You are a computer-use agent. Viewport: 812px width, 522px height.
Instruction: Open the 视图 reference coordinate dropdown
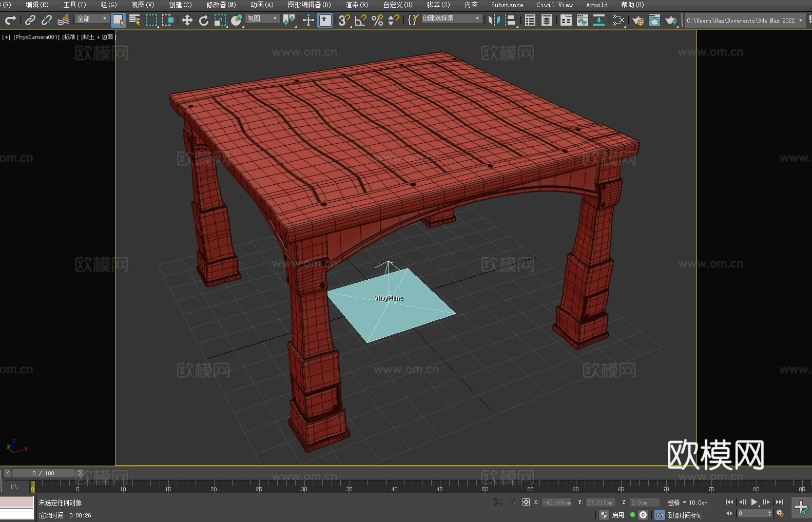[x=262, y=18]
